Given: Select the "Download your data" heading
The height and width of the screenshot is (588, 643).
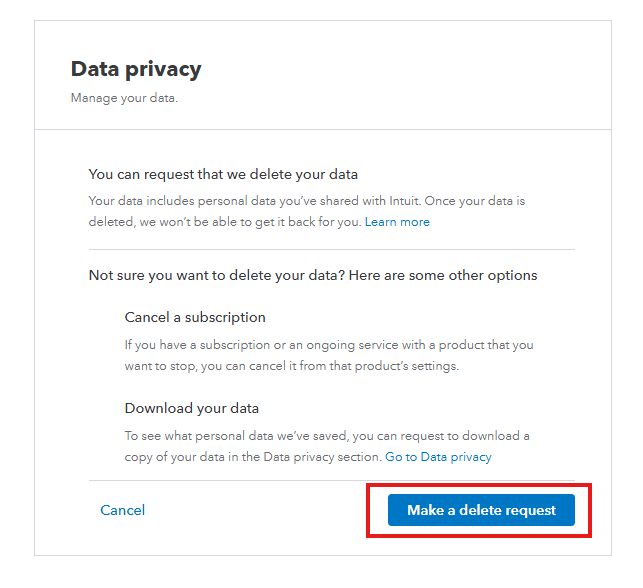Looking at the screenshot, I should point(192,408).
